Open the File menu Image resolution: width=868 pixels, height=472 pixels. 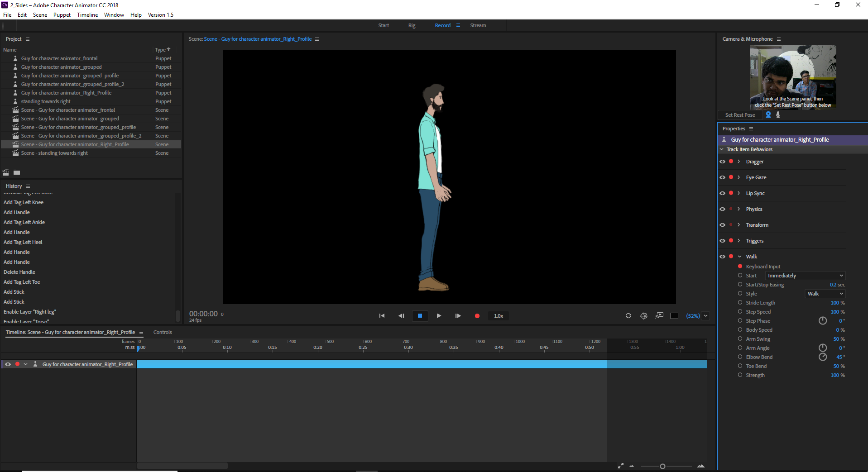click(x=7, y=15)
